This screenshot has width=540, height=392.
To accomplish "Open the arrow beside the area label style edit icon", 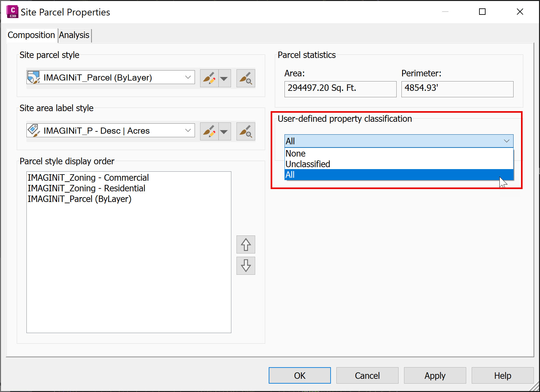I will click(225, 131).
